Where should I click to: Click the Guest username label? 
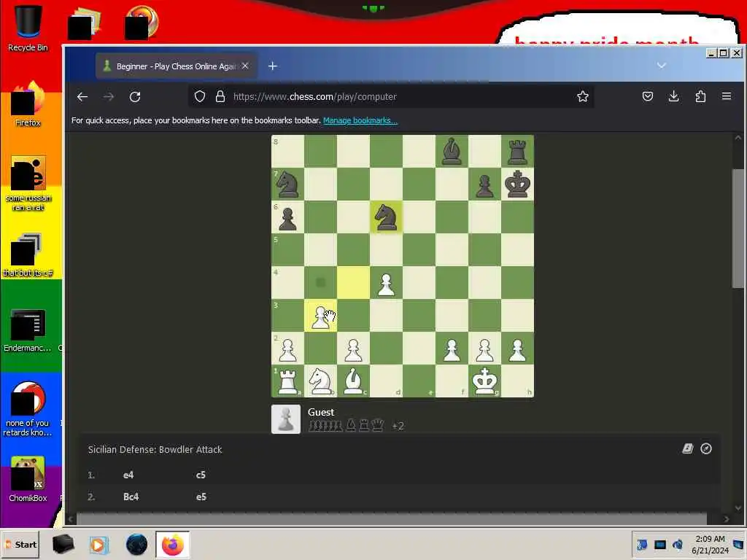click(x=321, y=412)
